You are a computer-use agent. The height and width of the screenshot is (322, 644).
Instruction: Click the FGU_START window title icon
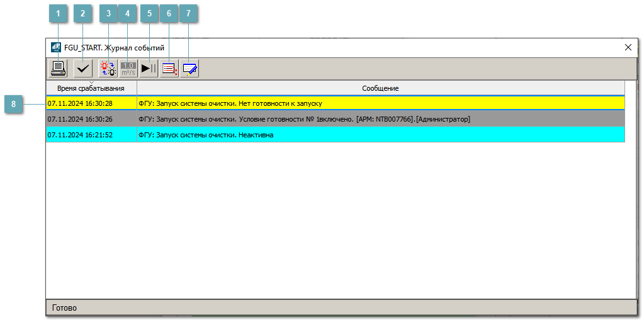(x=56, y=47)
